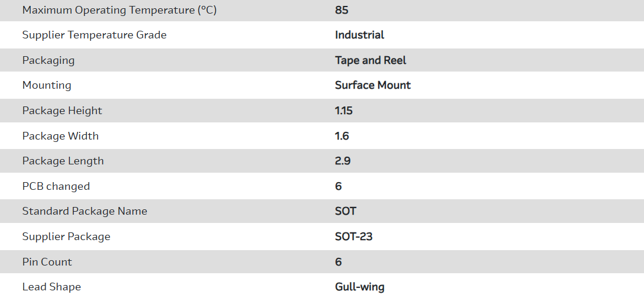This screenshot has width=644, height=301.
Task: Select the Standard Package Name label
Action: tap(85, 211)
